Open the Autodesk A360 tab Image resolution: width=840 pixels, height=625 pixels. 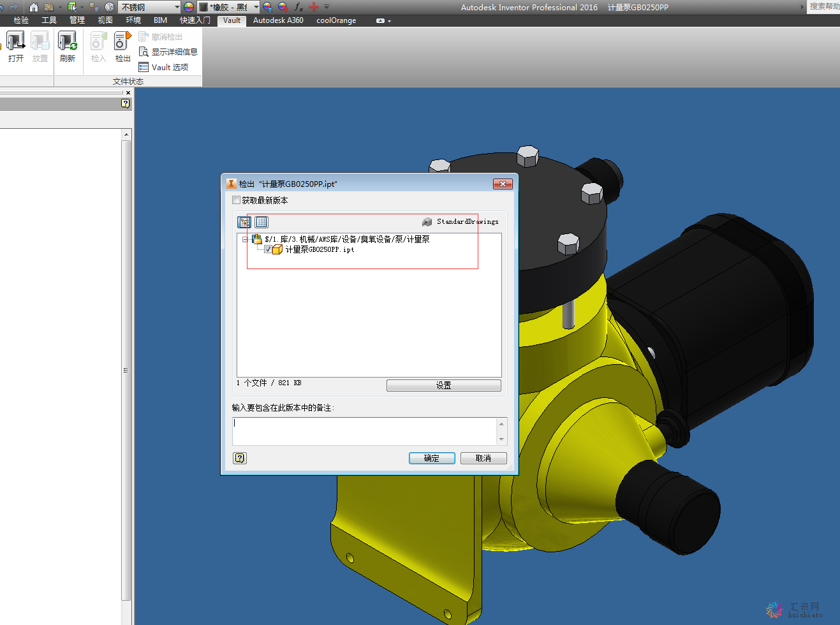pyautogui.click(x=278, y=20)
